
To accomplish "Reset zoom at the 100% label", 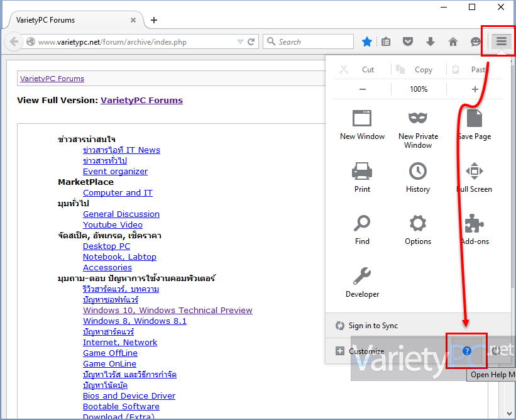I will [419, 89].
